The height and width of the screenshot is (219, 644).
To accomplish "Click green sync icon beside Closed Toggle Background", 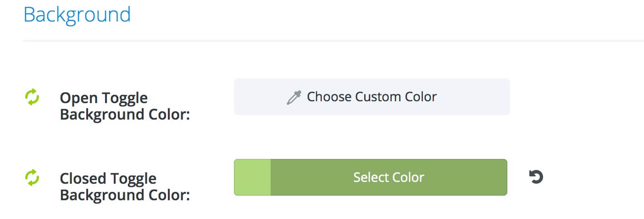I will (32, 177).
